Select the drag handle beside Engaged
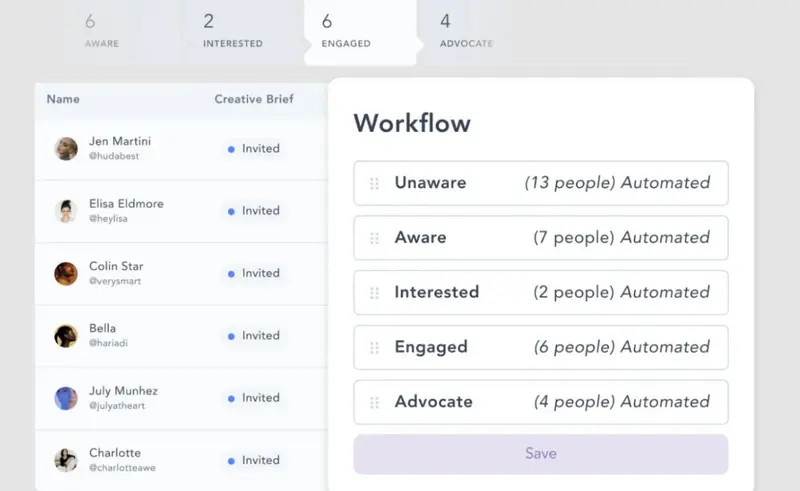 point(375,348)
